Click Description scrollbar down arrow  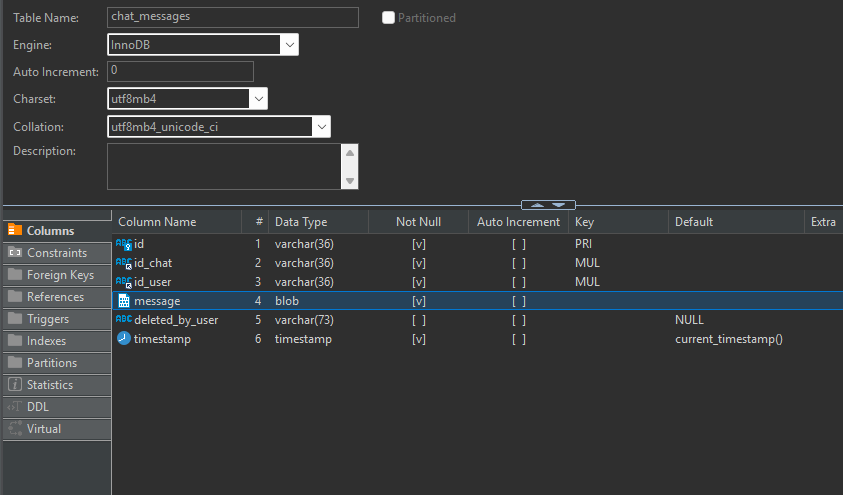(x=350, y=181)
